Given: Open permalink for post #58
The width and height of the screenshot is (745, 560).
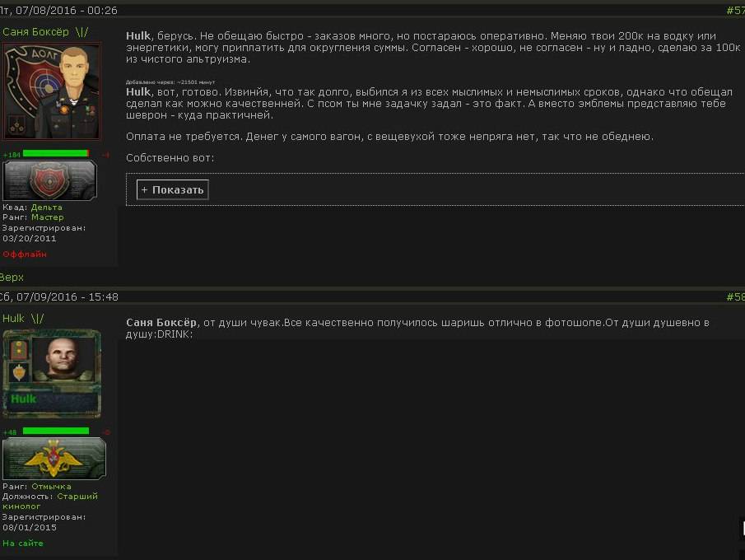Looking at the screenshot, I should coord(734,296).
